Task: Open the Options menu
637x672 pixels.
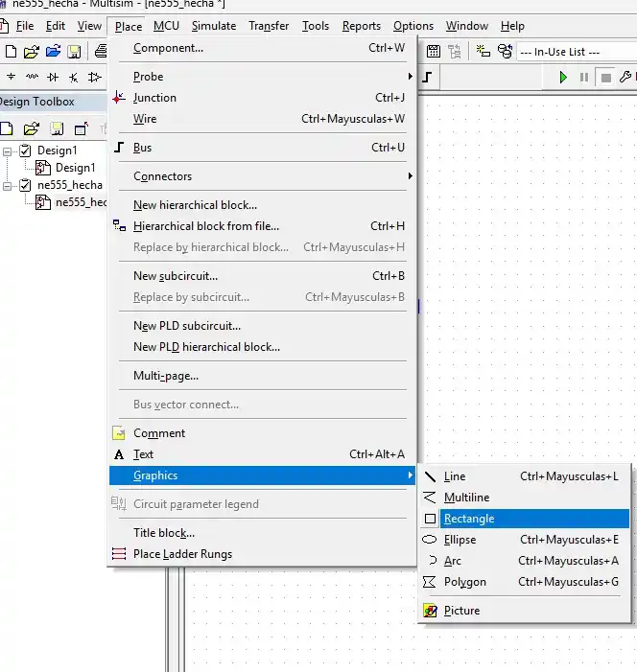Action: [x=413, y=26]
